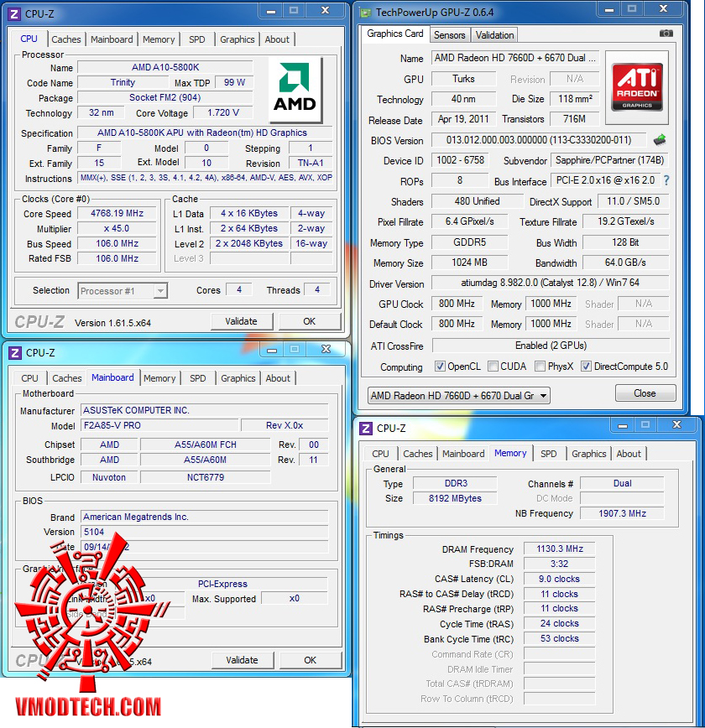Click the Bus Interface question mark icon
Image resolution: width=705 pixels, height=728 pixels.
click(666, 180)
